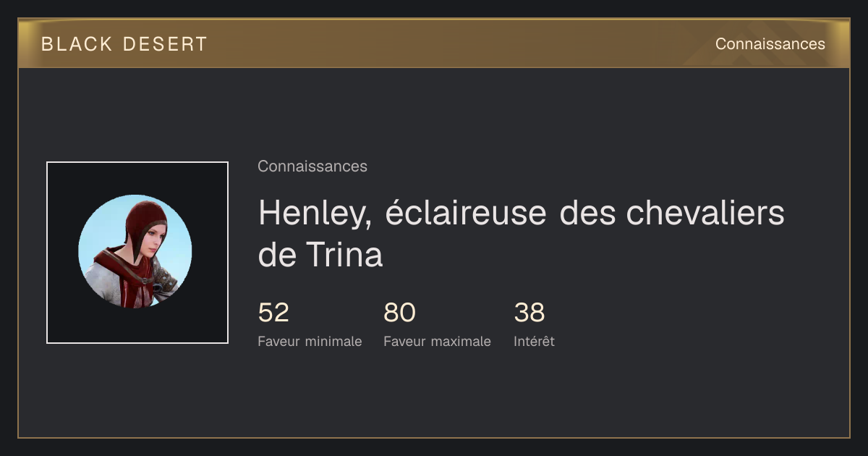Click the word 'chevaliers' in the heading

point(705,214)
